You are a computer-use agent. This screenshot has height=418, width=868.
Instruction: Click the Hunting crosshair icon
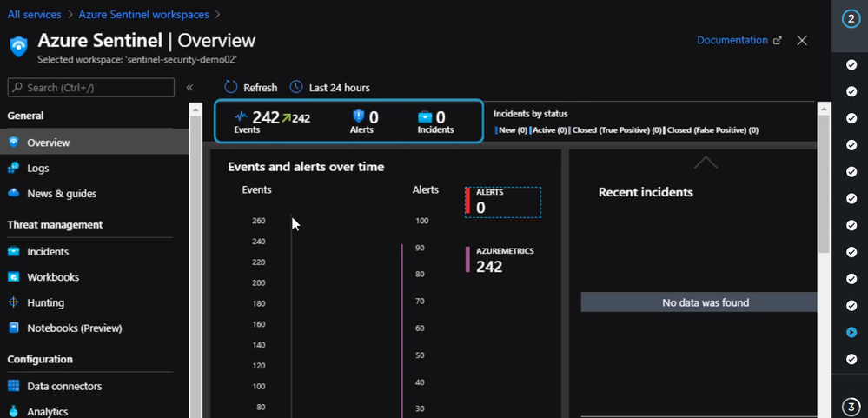14,302
